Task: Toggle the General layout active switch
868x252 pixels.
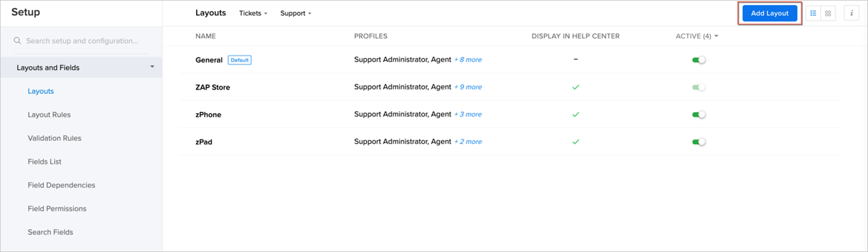Action: 699,60
